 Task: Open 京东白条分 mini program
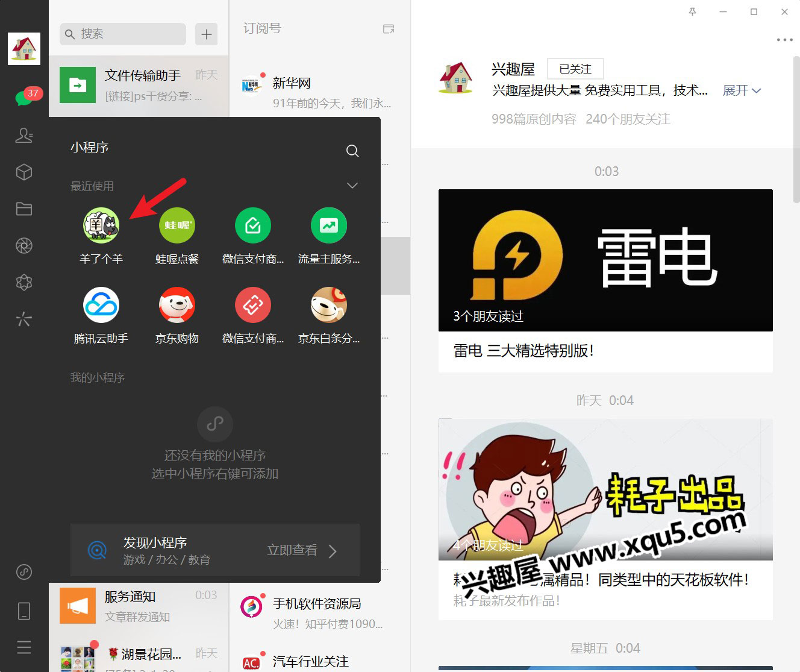[x=329, y=315]
